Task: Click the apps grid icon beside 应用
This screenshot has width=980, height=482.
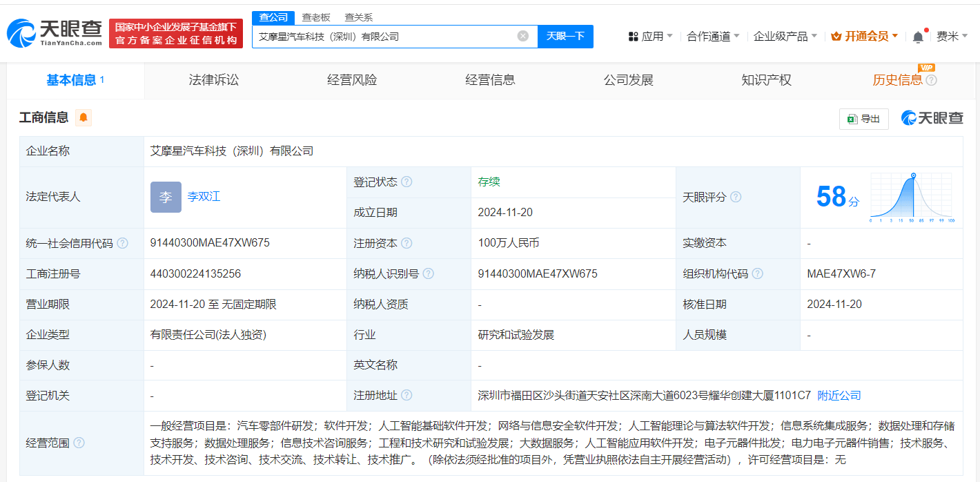Action: (x=632, y=35)
